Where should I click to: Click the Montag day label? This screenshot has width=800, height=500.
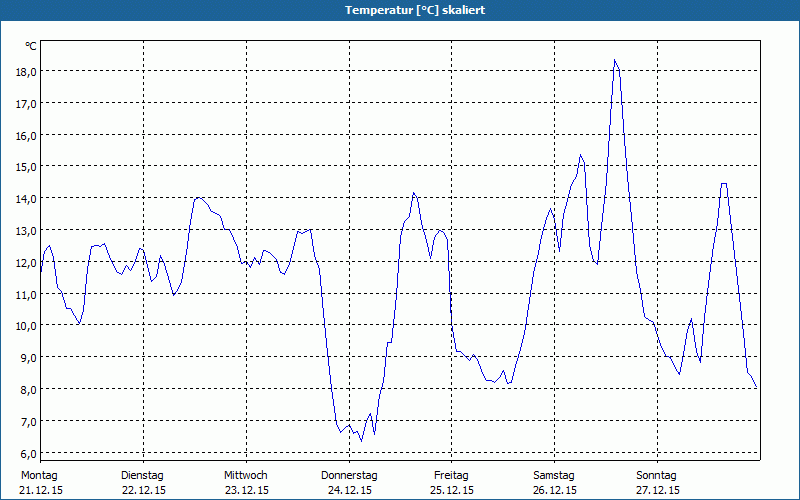tap(39, 476)
